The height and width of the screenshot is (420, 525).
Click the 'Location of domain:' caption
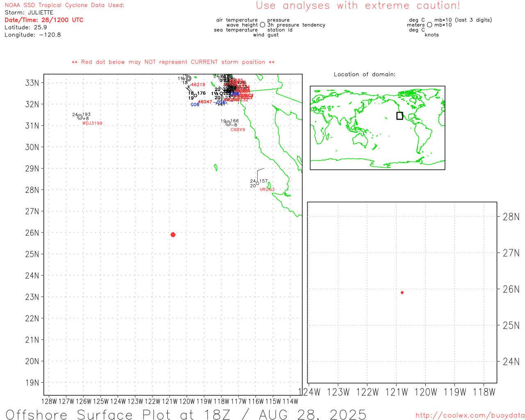(365, 74)
